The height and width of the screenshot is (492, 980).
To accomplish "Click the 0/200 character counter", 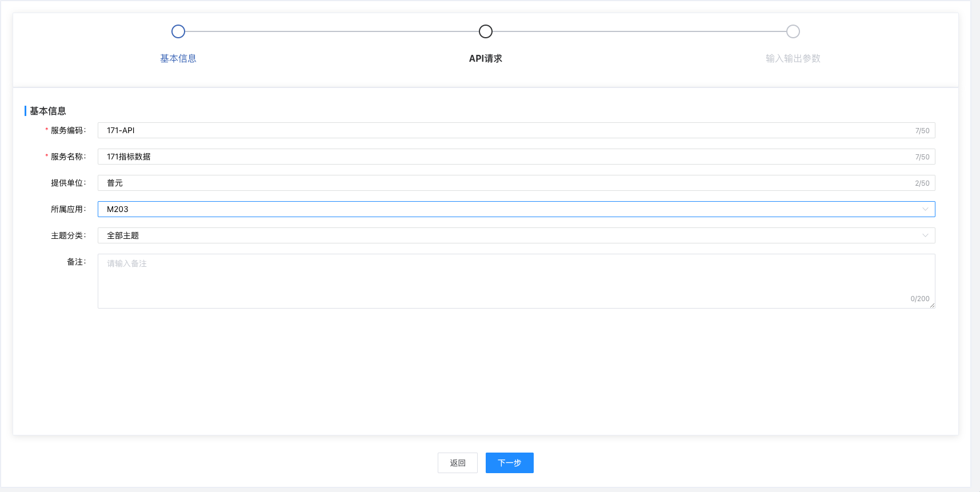I will [919, 299].
